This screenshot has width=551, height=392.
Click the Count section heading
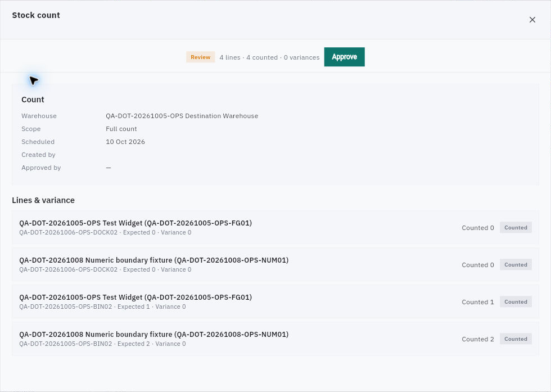[33, 100]
